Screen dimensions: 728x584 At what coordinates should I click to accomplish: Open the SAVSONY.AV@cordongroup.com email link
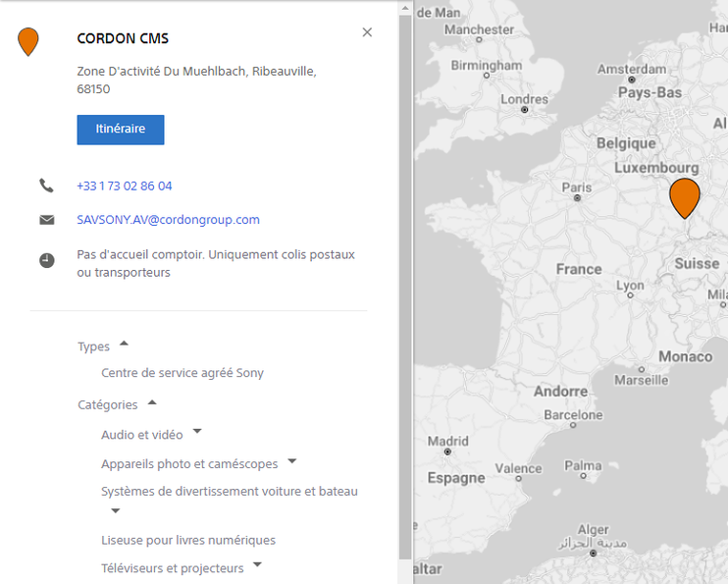point(168,220)
